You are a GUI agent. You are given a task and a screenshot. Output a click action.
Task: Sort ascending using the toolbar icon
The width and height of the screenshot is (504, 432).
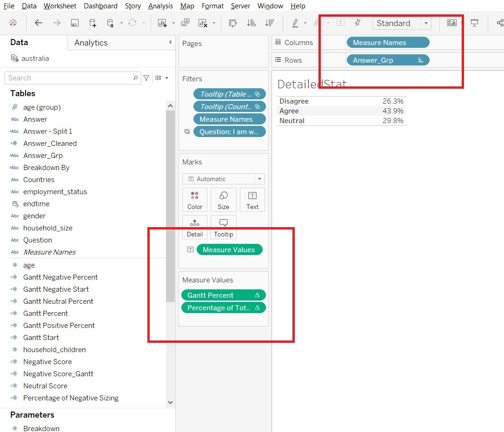coord(251,23)
